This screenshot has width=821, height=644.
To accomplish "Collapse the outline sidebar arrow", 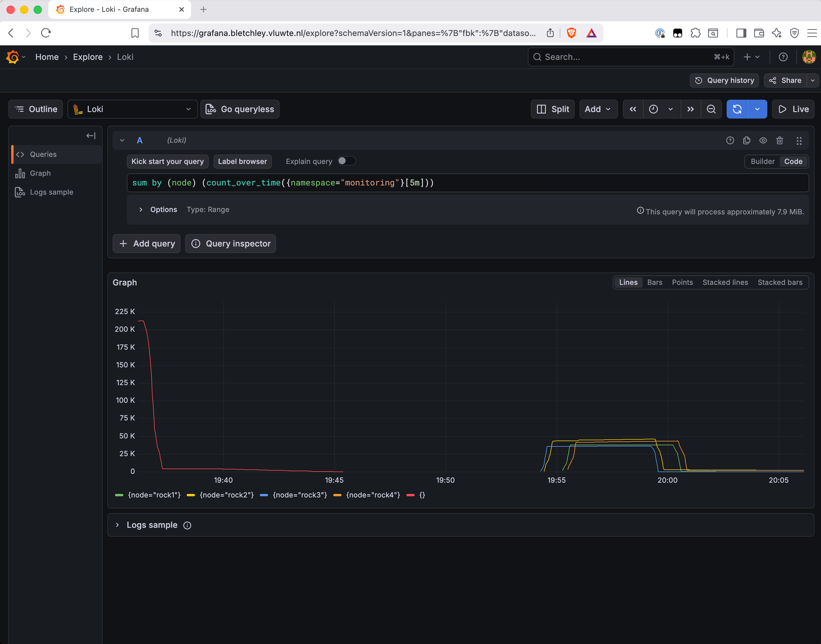I will click(91, 135).
